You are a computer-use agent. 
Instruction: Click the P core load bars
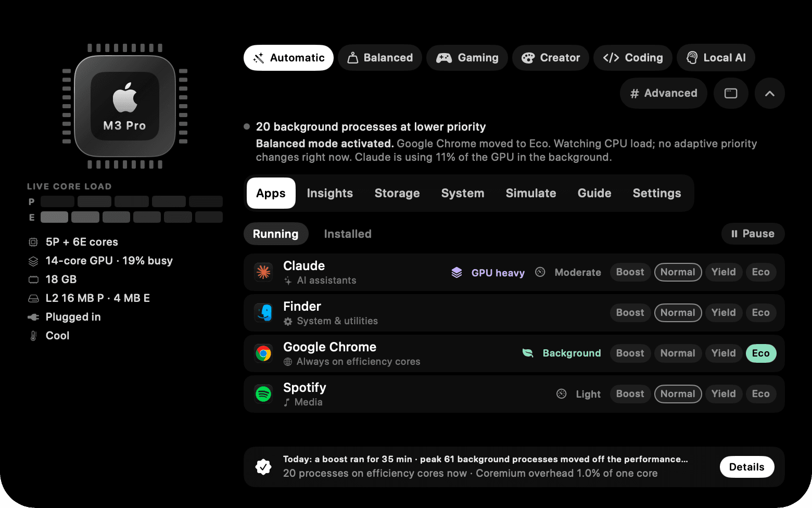[132, 201]
